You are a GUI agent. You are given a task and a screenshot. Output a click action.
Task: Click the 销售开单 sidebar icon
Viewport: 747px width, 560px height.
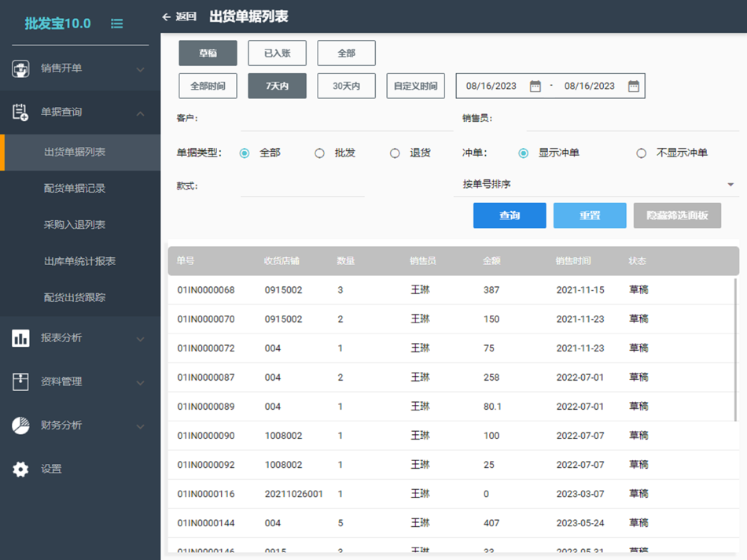pyautogui.click(x=20, y=68)
